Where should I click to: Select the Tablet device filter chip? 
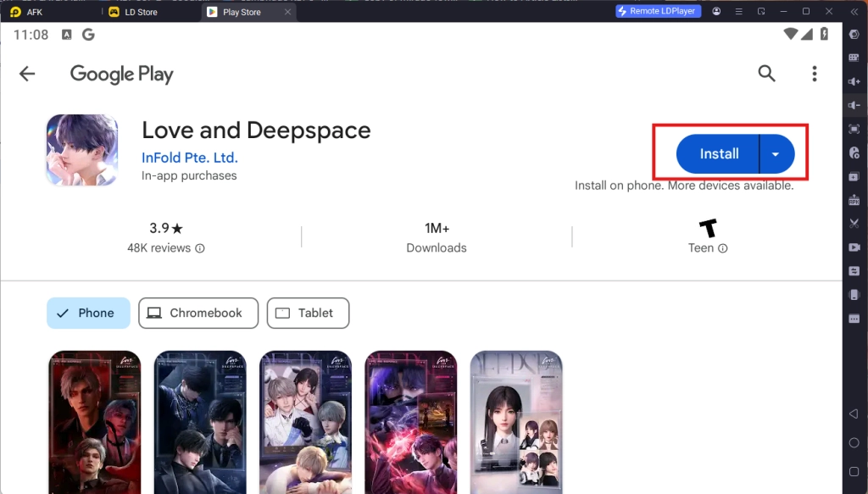308,314
